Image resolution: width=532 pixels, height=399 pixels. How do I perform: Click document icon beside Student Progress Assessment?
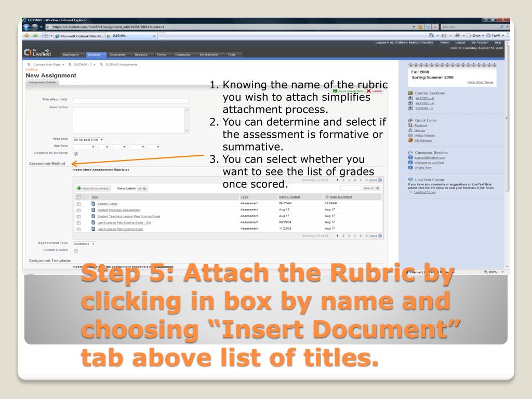[x=94, y=210]
